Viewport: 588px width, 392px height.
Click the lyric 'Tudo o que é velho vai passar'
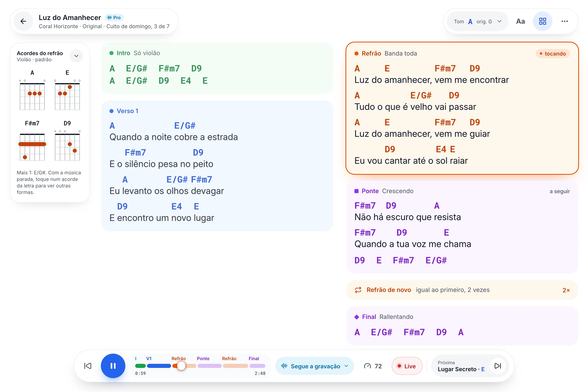[415, 107]
